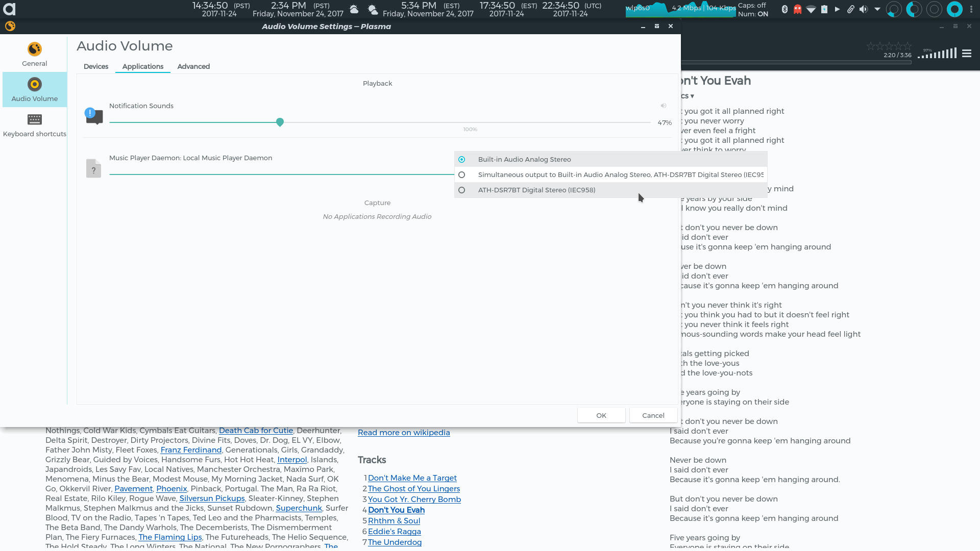Open The Flaming Lips artist link

(x=170, y=537)
